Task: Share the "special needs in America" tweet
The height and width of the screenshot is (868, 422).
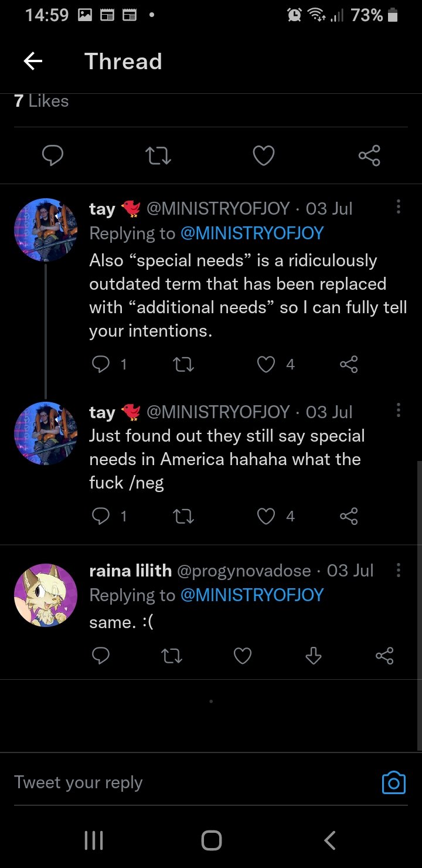Action: point(349,517)
